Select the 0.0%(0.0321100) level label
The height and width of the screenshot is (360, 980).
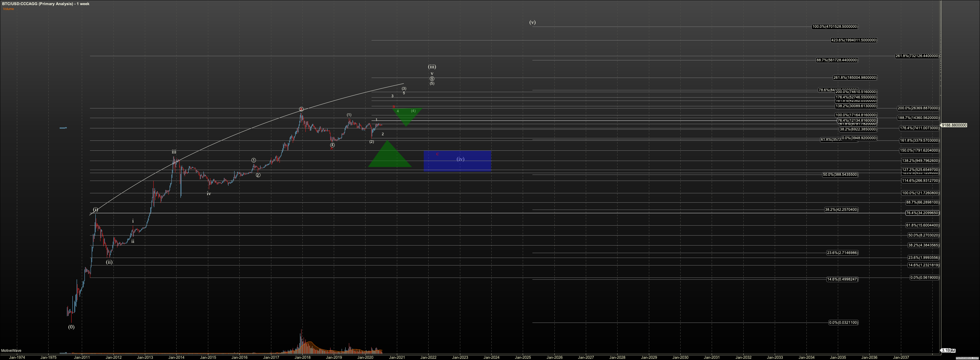[x=843, y=322]
